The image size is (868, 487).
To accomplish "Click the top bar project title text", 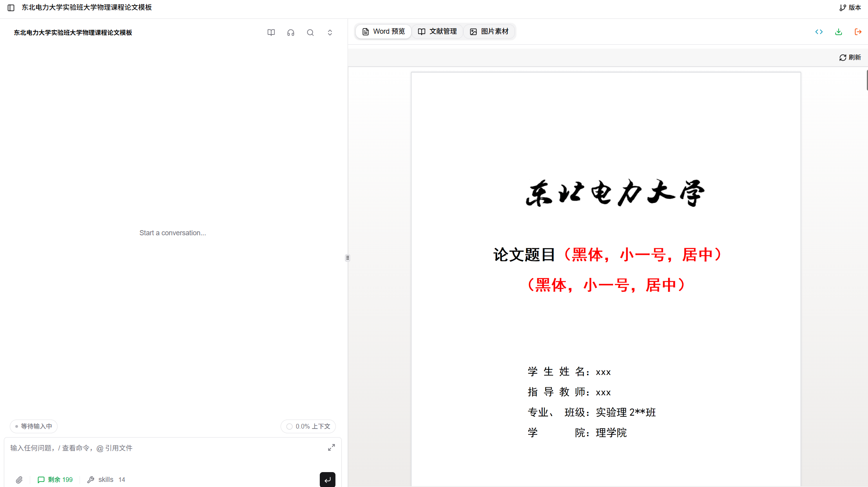I will [x=87, y=7].
